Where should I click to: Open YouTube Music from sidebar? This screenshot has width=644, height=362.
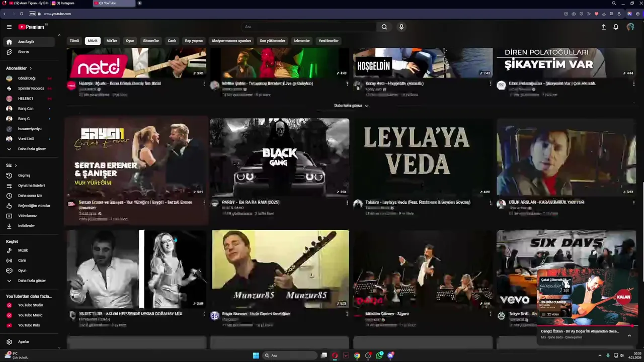29,315
